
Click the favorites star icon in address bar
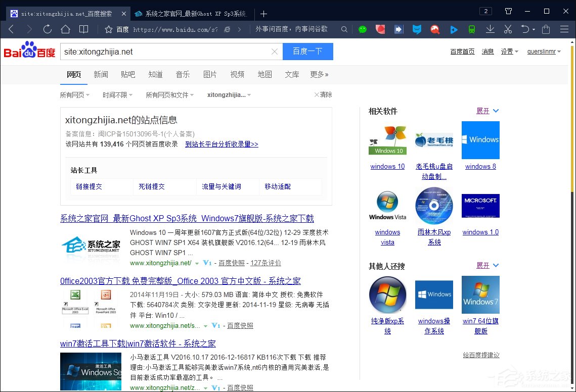(108, 29)
